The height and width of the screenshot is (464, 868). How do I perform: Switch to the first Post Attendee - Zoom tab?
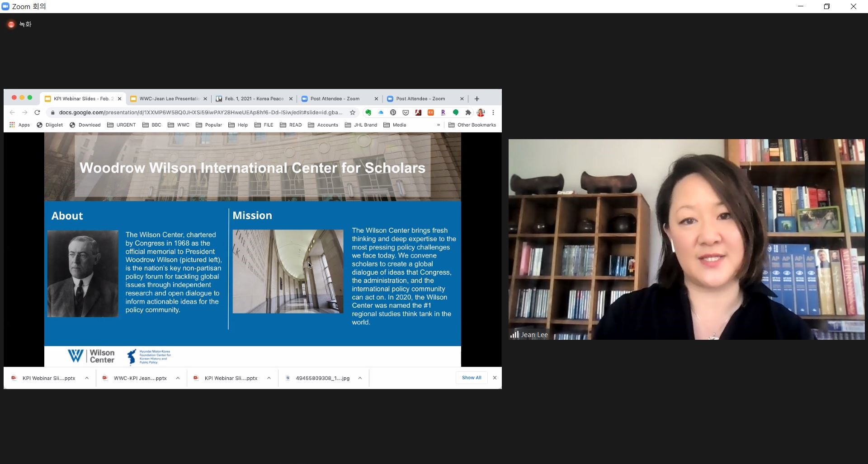pyautogui.click(x=340, y=98)
